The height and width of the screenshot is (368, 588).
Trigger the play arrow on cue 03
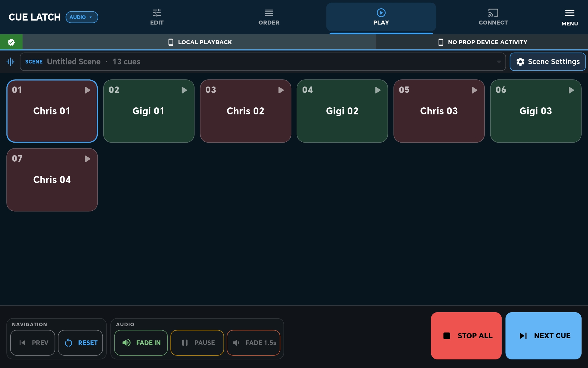(281, 90)
